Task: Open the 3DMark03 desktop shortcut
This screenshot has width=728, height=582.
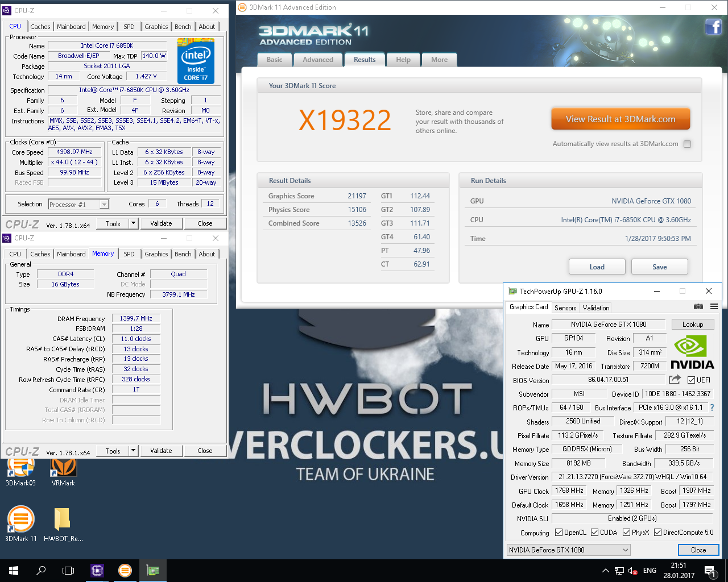Action: (x=20, y=471)
